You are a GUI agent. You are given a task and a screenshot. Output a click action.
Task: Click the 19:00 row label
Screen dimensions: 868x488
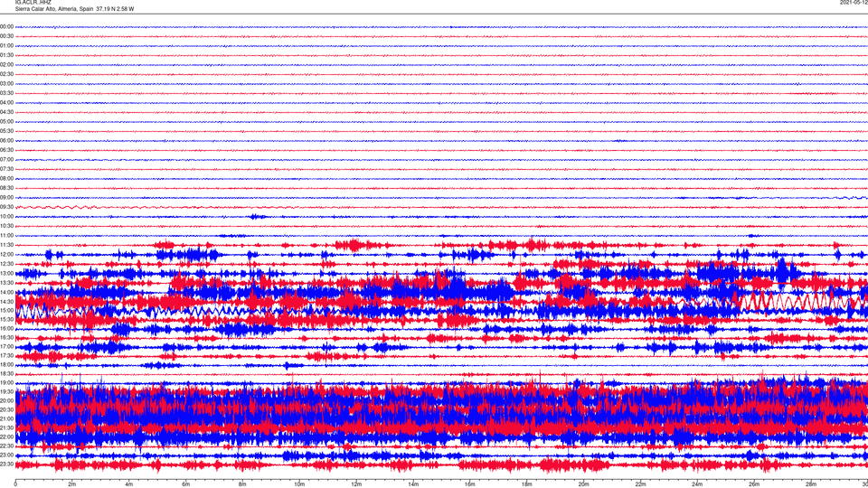[6, 383]
